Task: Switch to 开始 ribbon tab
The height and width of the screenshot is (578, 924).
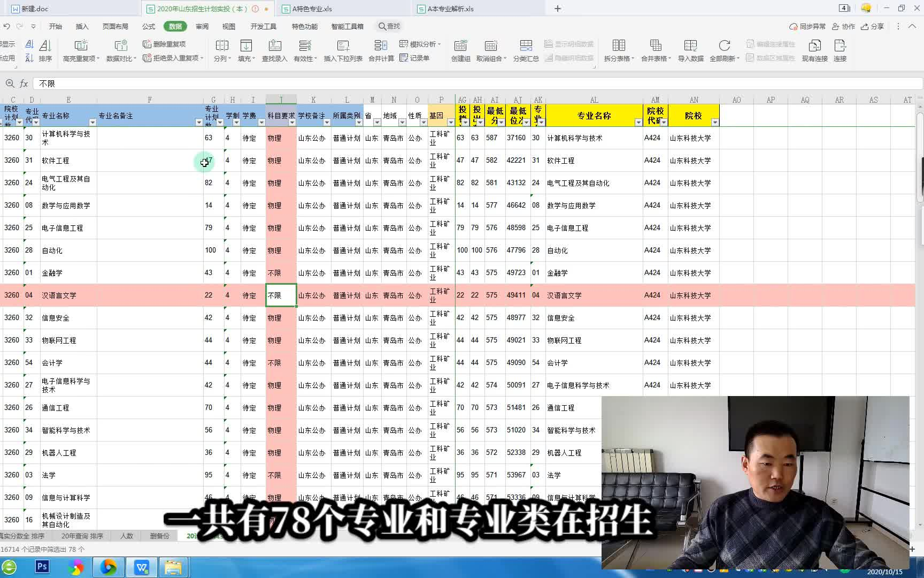Action: click(x=55, y=26)
